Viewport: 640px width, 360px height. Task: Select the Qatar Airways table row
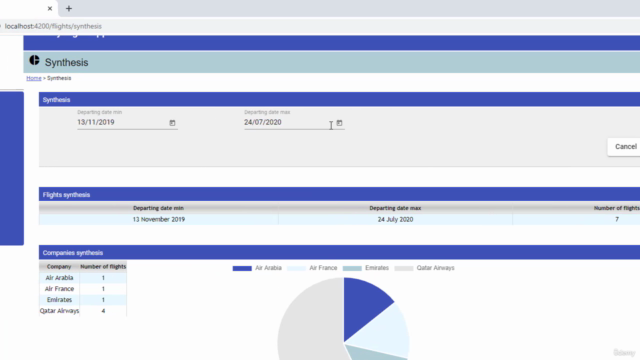[83, 311]
